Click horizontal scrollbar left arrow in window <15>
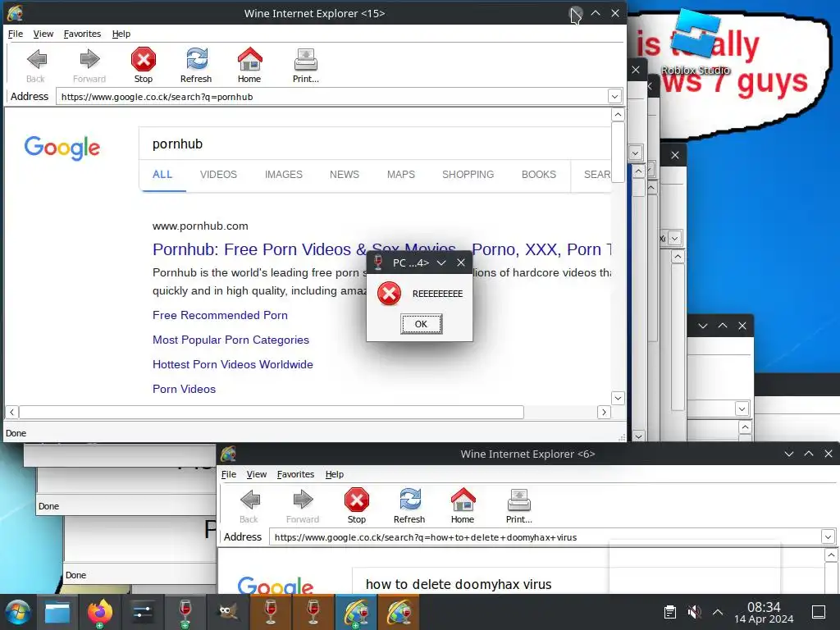The height and width of the screenshot is (630, 840). coord(11,412)
